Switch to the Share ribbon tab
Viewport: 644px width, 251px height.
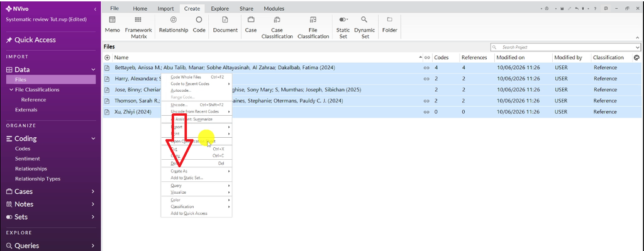click(x=247, y=8)
